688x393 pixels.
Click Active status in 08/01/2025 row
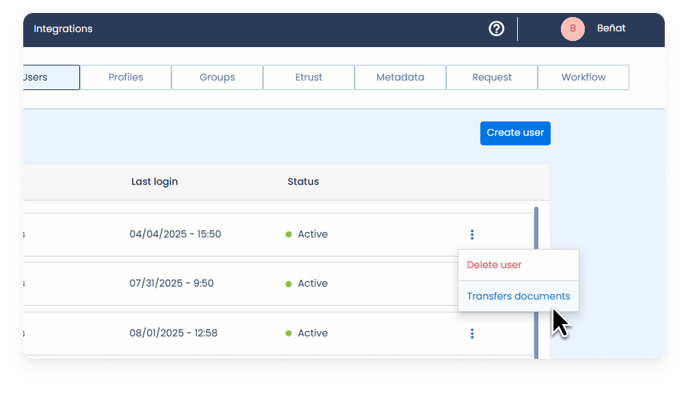307,333
